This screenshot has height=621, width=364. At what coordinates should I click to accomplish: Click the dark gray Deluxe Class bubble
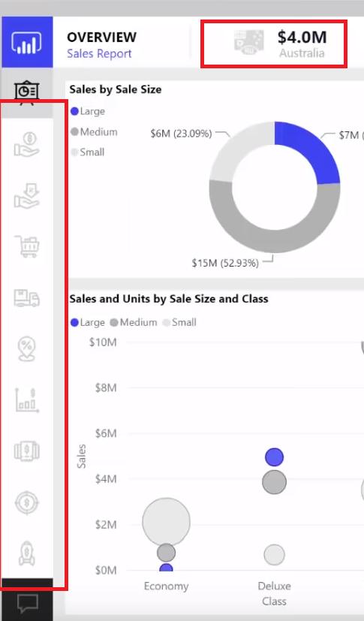click(x=274, y=482)
